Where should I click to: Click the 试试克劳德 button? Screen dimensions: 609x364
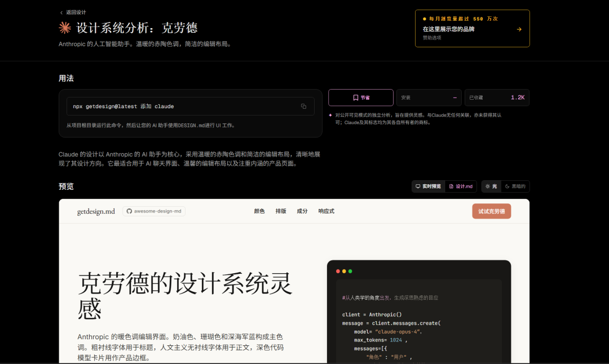(x=492, y=211)
